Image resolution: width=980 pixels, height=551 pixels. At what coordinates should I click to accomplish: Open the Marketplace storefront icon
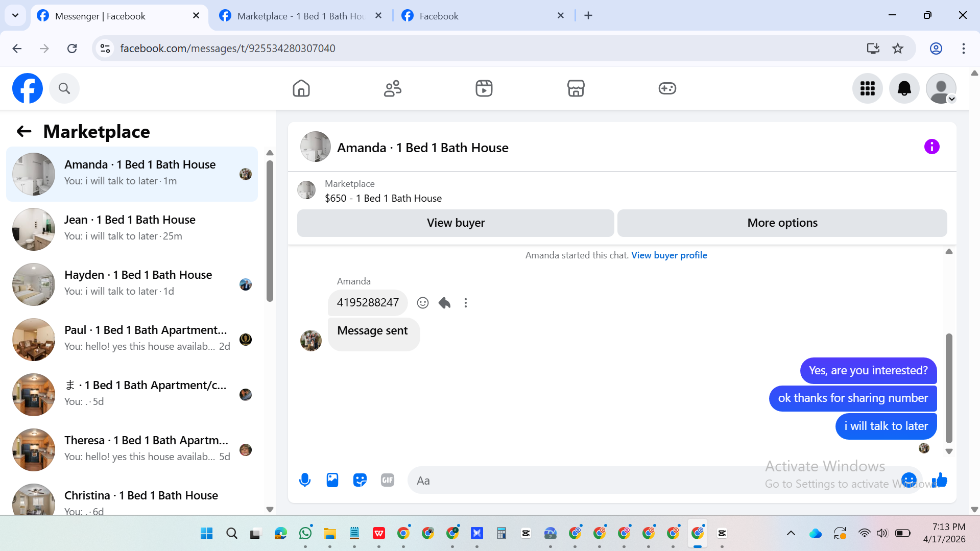(576, 88)
